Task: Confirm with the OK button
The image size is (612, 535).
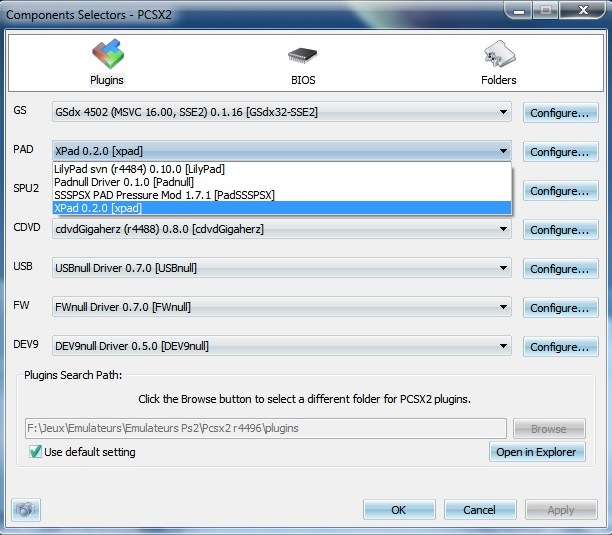Action: click(x=399, y=510)
